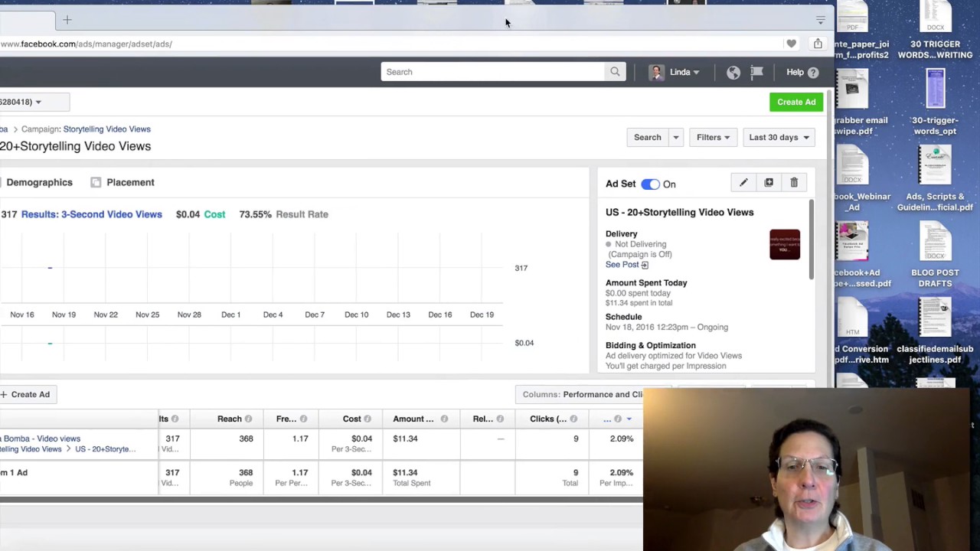Click the pencil edit icon for the ad set
980x551 pixels.
pyautogui.click(x=743, y=183)
